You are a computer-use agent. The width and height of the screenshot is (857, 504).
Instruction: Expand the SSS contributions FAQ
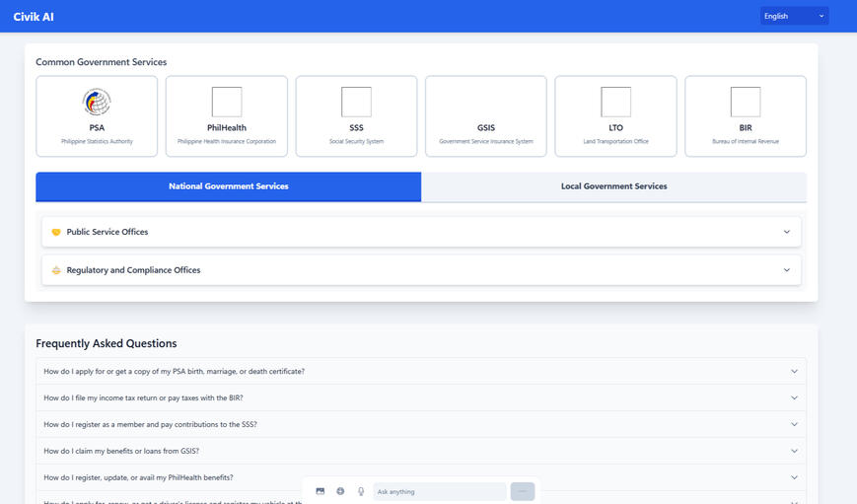tap(421, 424)
